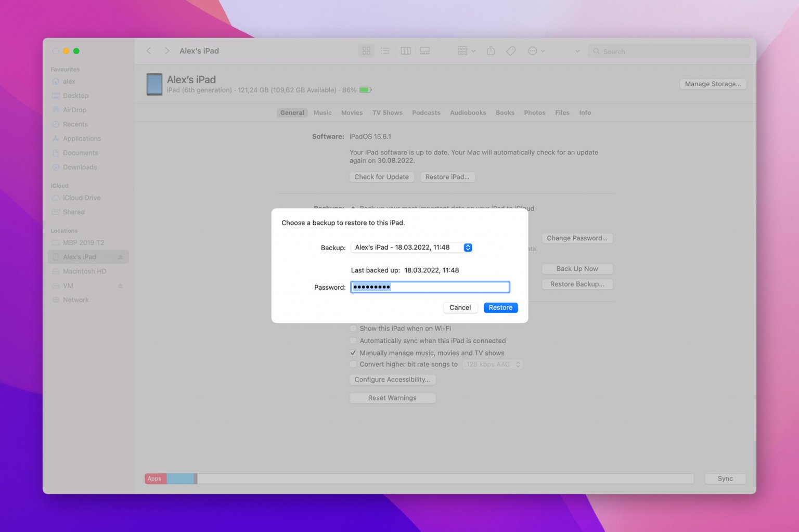
Task: Switch to gallery view
Action: click(424, 50)
